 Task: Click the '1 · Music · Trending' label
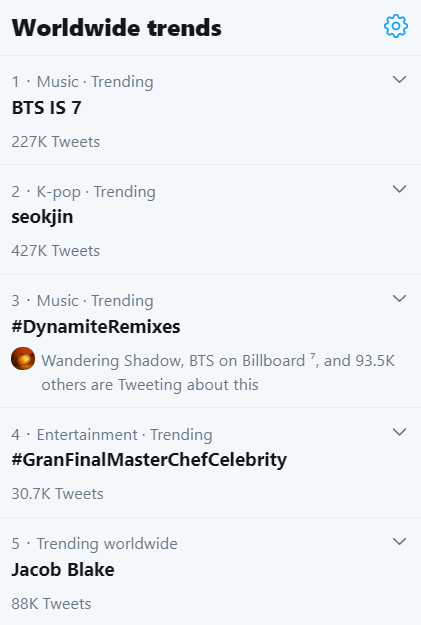[x=83, y=82]
